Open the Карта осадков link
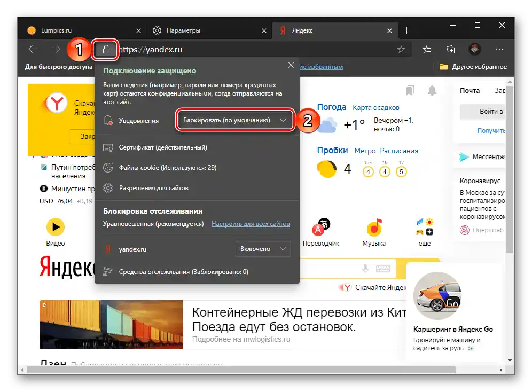 coord(375,107)
